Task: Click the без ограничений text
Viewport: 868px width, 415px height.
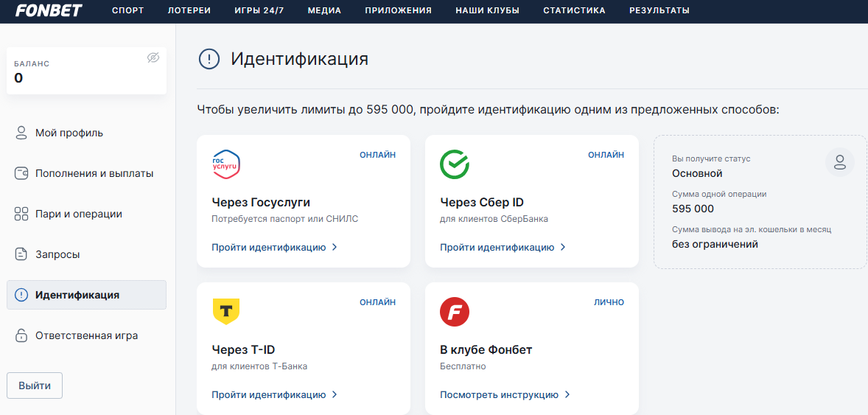Action: tap(715, 244)
